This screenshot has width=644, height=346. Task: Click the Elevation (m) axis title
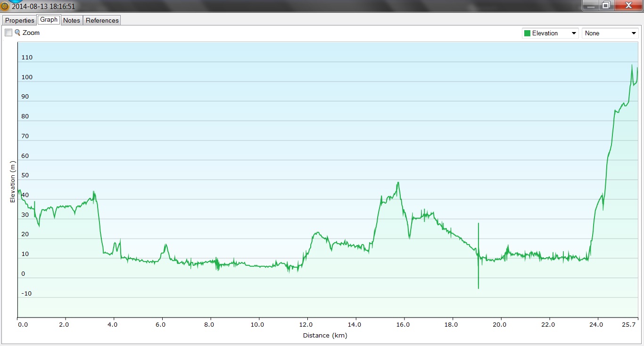13,181
